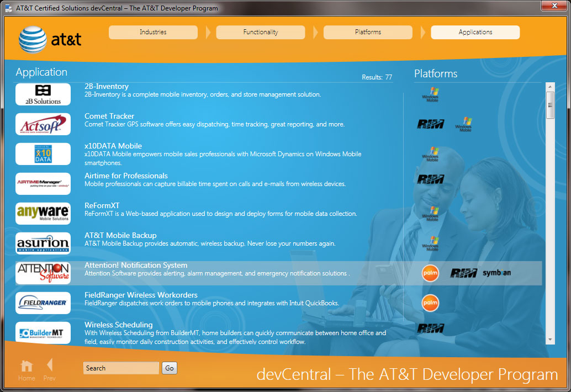The height and width of the screenshot is (392, 571).
Task: Open the Comet Tracker application
Action: [x=109, y=116]
